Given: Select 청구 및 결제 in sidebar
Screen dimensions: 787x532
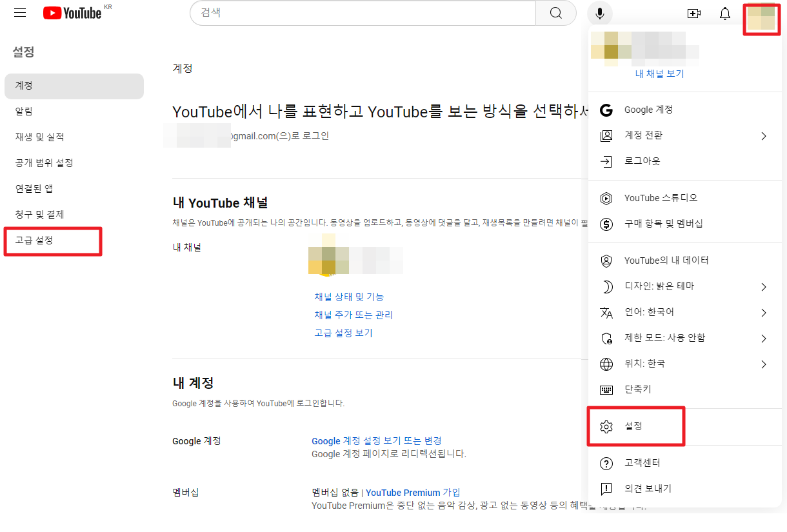Looking at the screenshot, I should click(74, 215).
